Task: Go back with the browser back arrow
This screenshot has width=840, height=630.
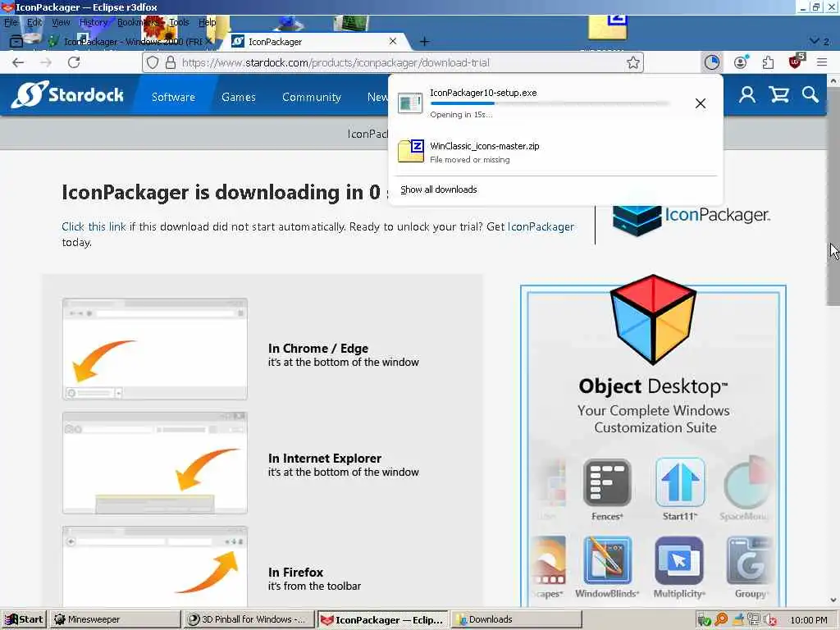Action: (18, 62)
